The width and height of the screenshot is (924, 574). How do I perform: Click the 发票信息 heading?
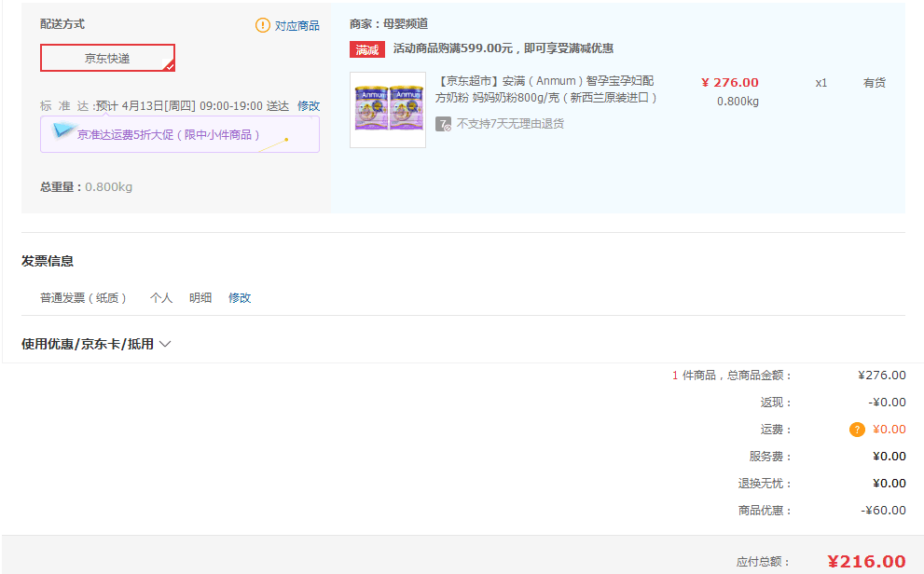click(x=48, y=262)
